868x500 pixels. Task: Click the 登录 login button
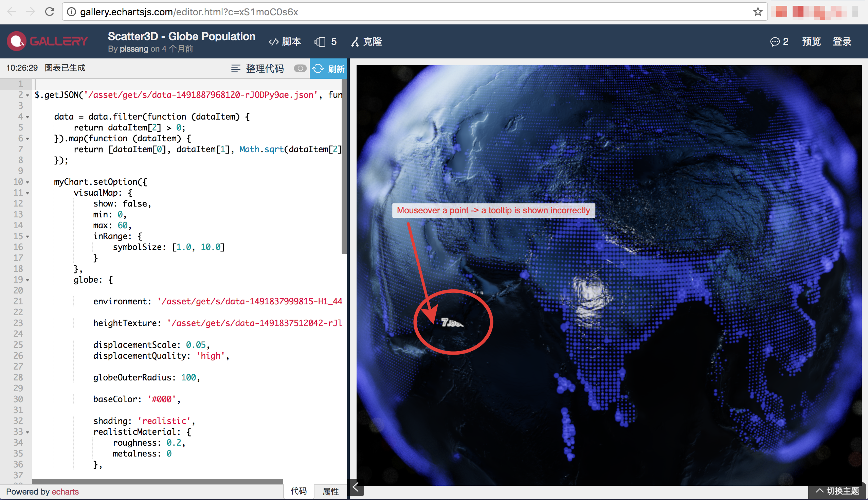click(x=843, y=41)
